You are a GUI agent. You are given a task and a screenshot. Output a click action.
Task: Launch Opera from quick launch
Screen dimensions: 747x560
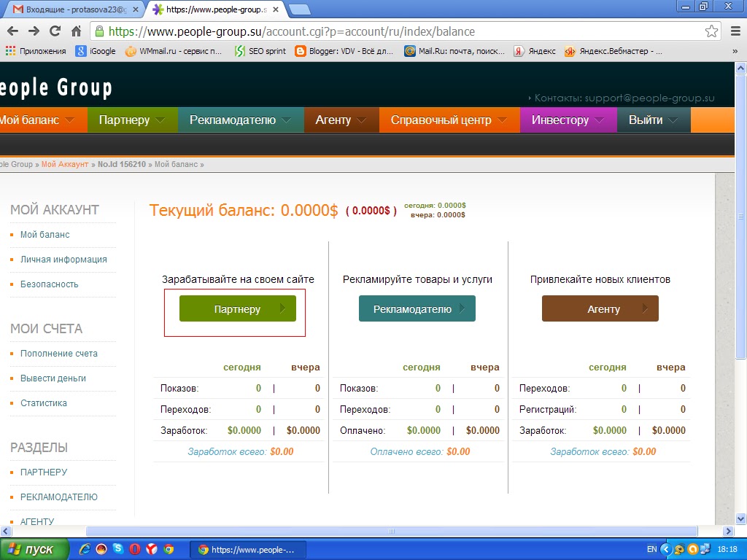click(x=135, y=549)
